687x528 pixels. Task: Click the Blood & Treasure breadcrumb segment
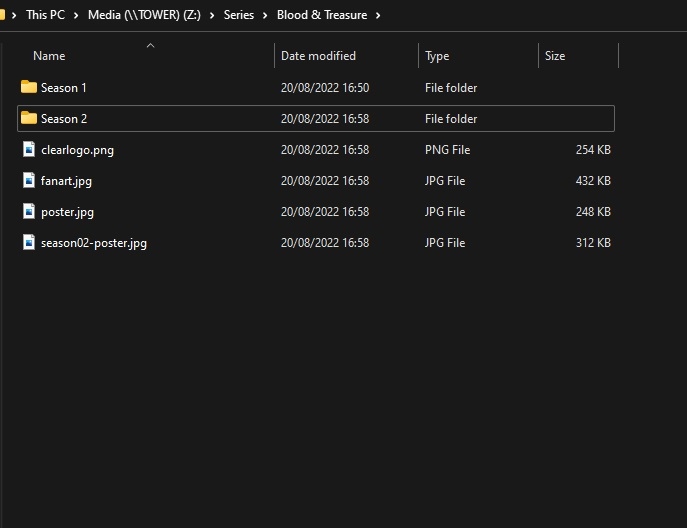(321, 15)
